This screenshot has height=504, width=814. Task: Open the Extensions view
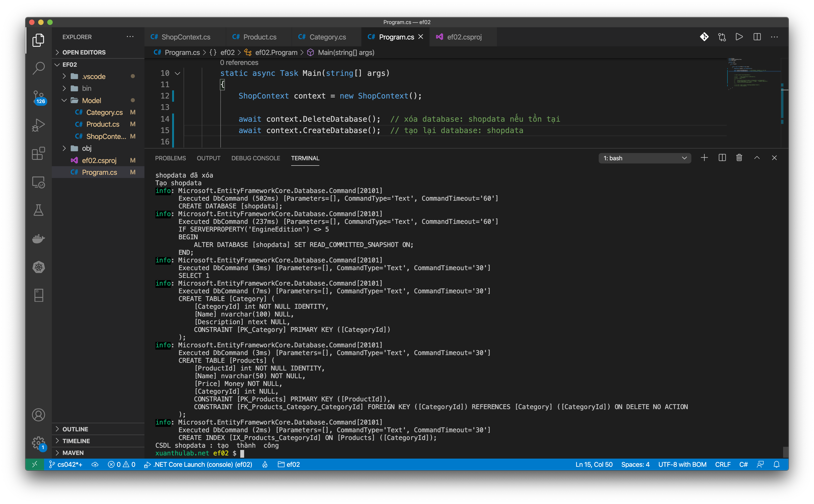38,154
